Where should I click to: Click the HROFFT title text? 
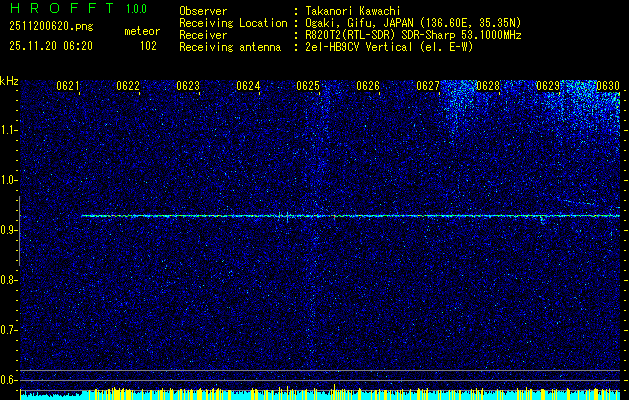(62, 8)
